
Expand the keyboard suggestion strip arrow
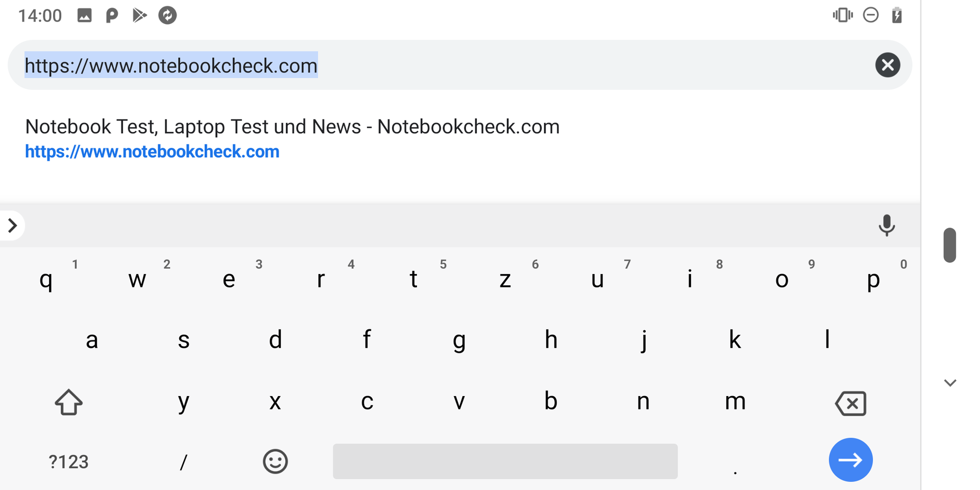tap(13, 225)
